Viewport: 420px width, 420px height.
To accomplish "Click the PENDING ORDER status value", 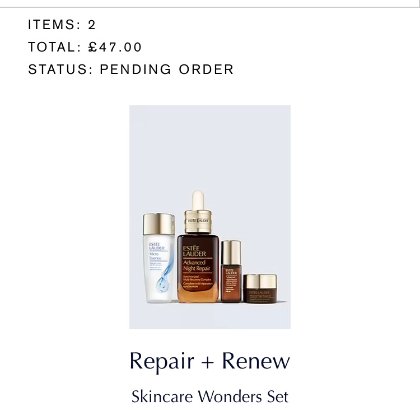I will pos(167,69).
